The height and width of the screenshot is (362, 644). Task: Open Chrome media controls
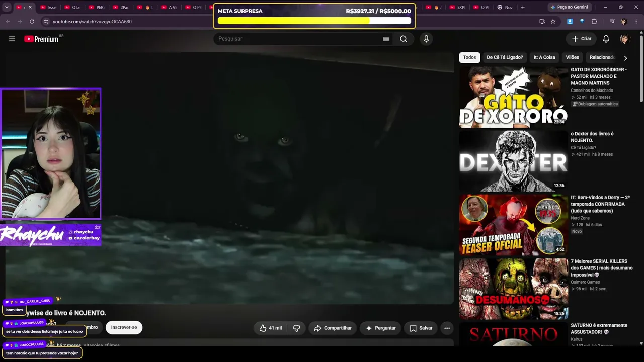tap(612, 22)
